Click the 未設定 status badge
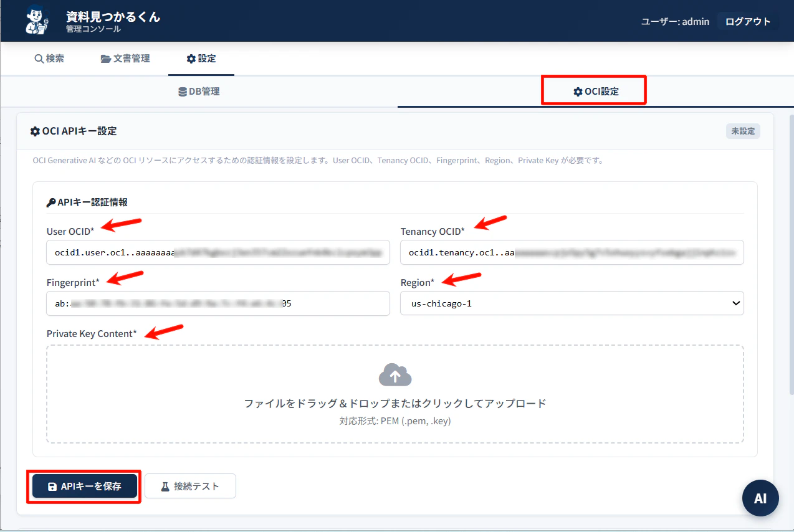The width and height of the screenshot is (794, 532). 743,131
